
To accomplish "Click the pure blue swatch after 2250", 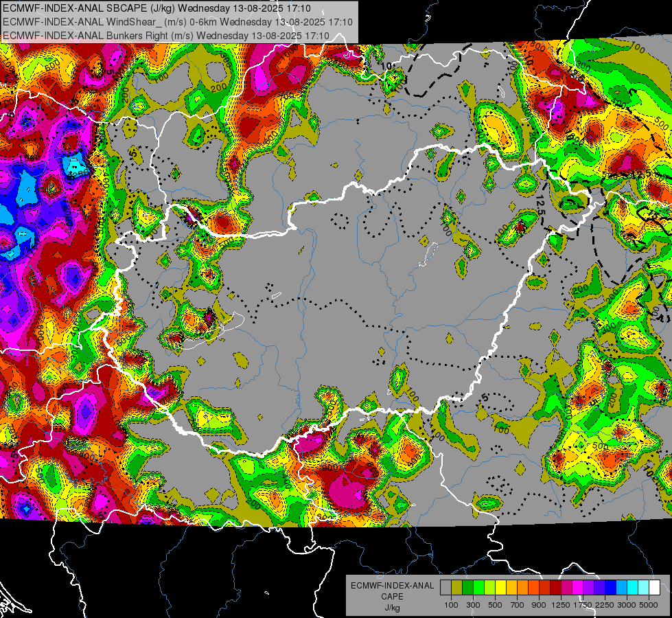I will point(611,588).
